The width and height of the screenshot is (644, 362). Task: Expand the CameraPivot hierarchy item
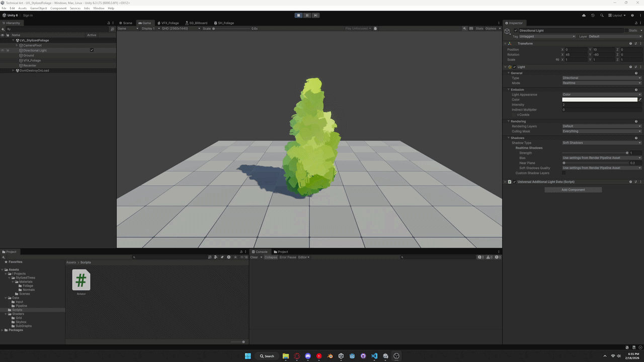point(17,45)
